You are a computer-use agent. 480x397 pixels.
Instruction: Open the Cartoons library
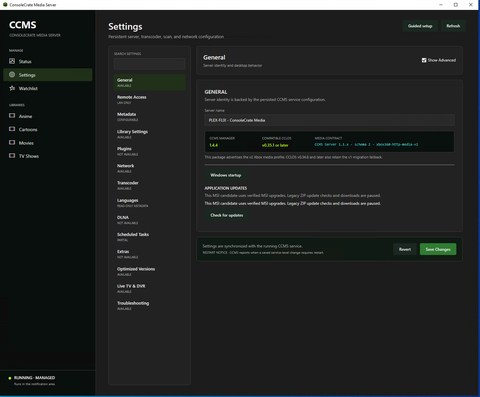coord(48,129)
